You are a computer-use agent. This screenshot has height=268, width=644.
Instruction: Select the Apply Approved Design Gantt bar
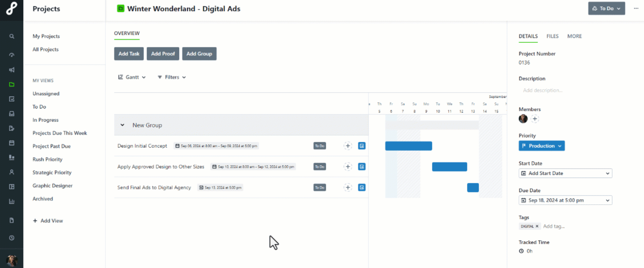[x=449, y=166]
